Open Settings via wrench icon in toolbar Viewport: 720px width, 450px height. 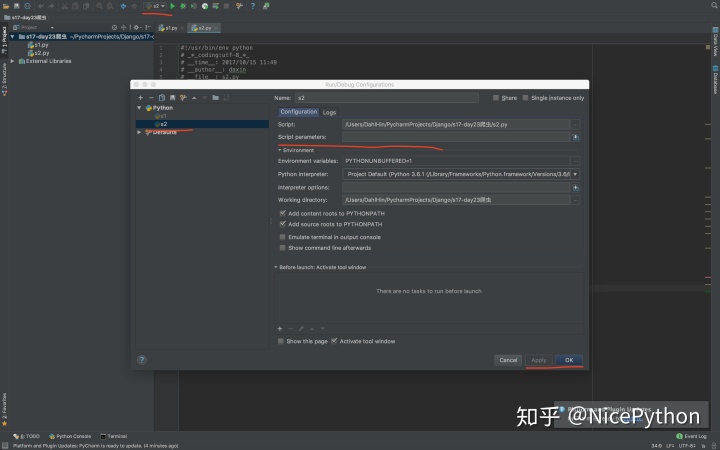click(x=239, y=6)
